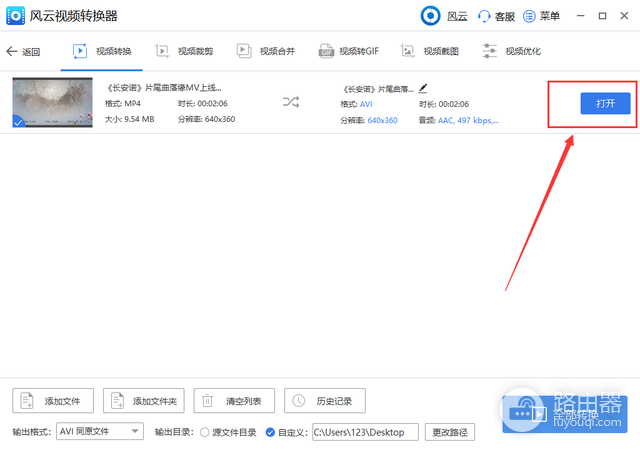Click the shuffle convert arrows icon

coord(291,102)
